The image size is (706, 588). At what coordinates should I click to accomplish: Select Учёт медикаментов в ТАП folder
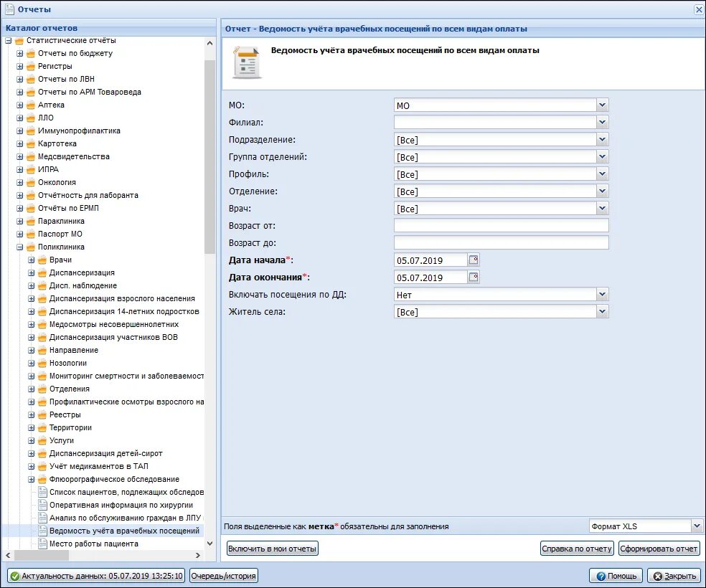[98, 466]
